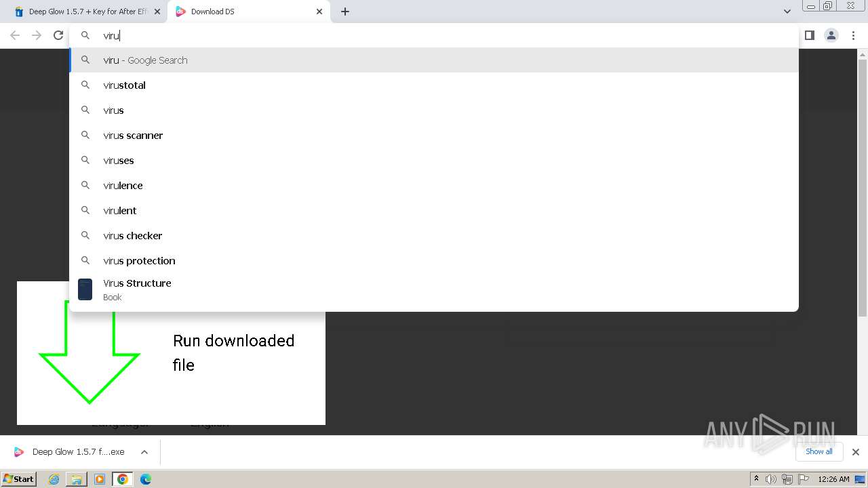Click the search icon beside 'virustotal'
The width and height of the screenshot is (868, 488).
click(x=85, y=85)
